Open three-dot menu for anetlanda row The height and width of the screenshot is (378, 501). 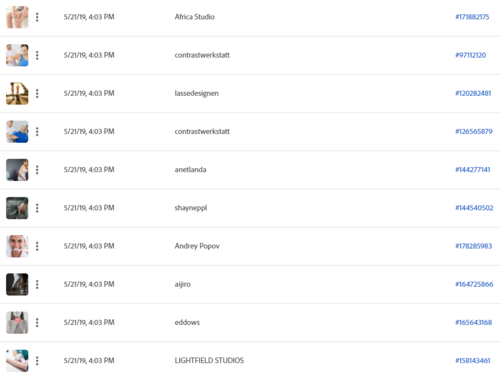point(37,170)
